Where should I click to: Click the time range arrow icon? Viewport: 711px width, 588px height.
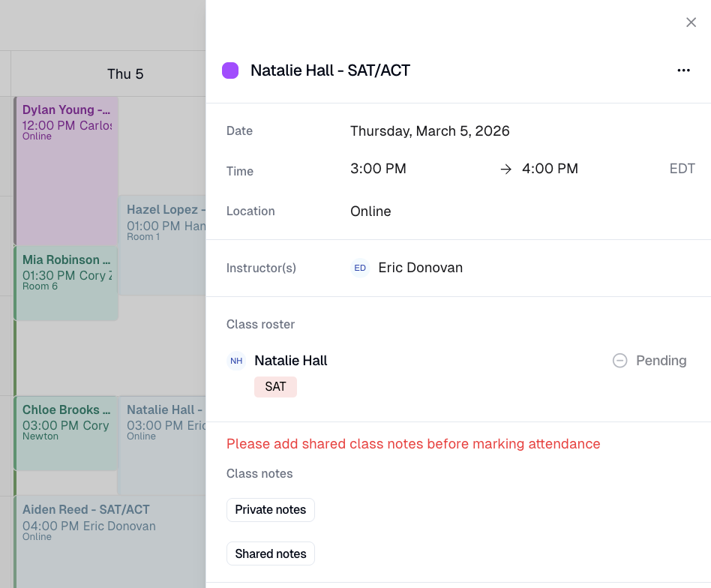click(x=505, y=169)
